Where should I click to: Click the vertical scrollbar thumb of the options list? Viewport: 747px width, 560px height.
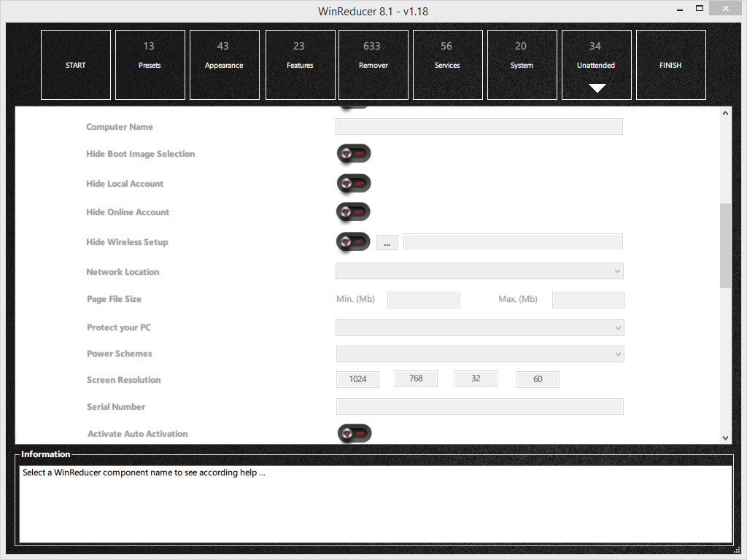click(726, 246)
